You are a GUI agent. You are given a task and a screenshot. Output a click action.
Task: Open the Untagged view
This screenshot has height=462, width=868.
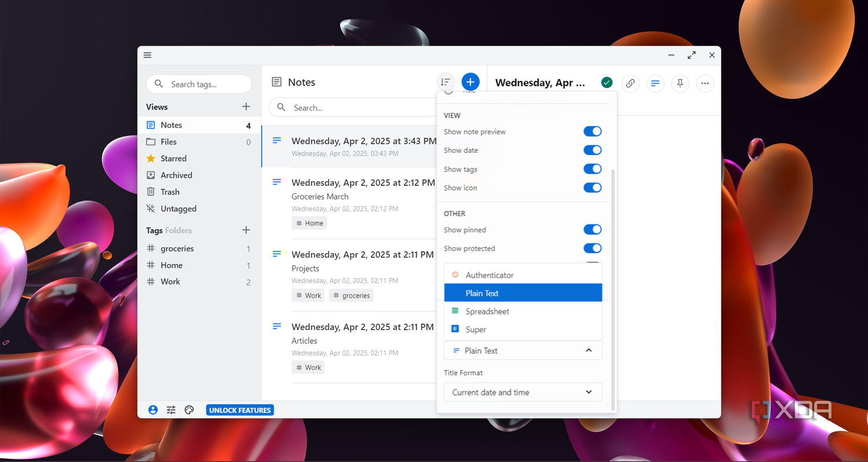tap(199, 208)
